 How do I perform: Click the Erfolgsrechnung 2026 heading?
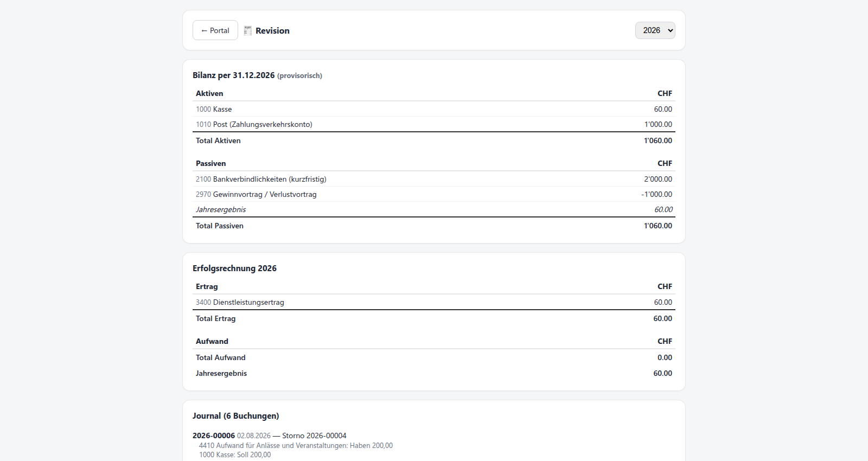pyautogui.click(x=234, y=268)
